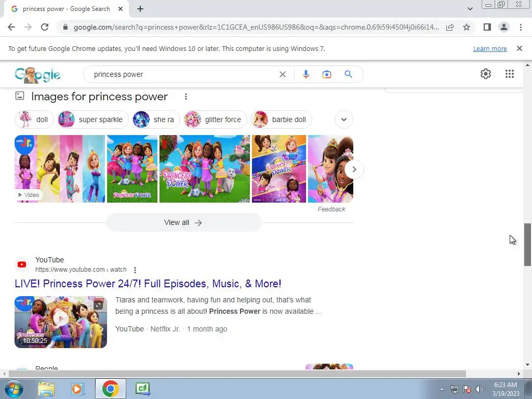Open the C# app in taskbar
Viewport: 532px width, 399px height.
click(142, 389)
